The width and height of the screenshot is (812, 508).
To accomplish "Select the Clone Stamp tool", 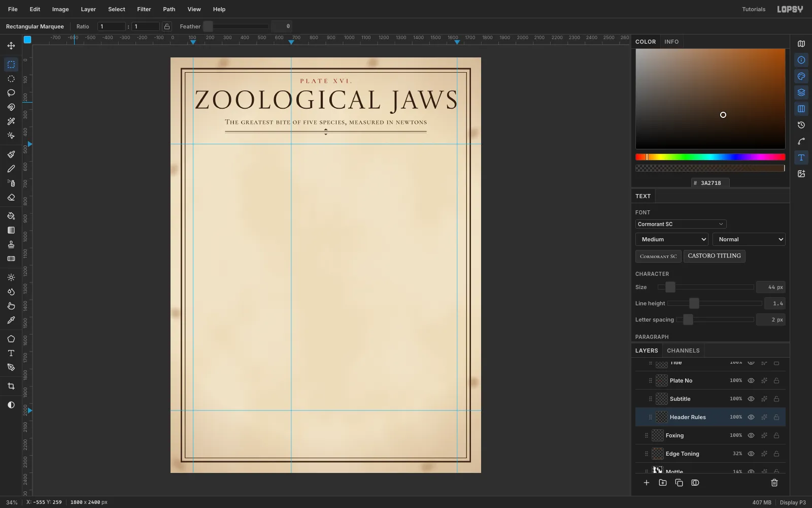I will coord(11,244).
